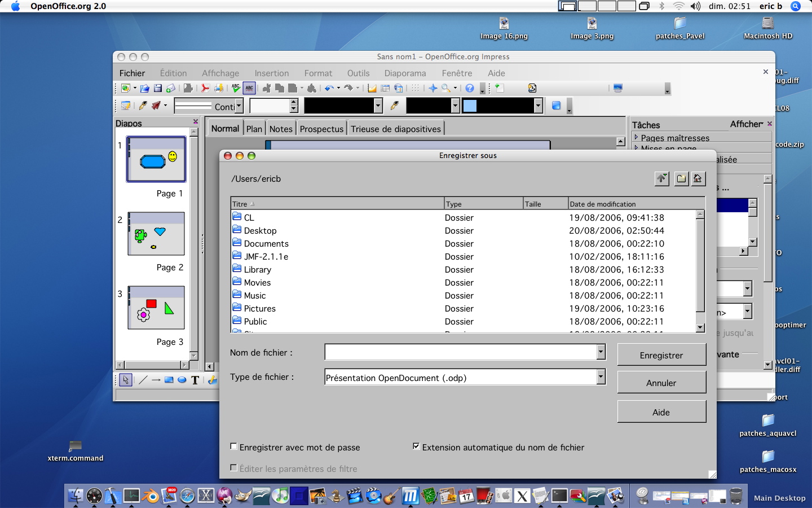
Task: Select the Documents folder row
Action: pos(464,244)
